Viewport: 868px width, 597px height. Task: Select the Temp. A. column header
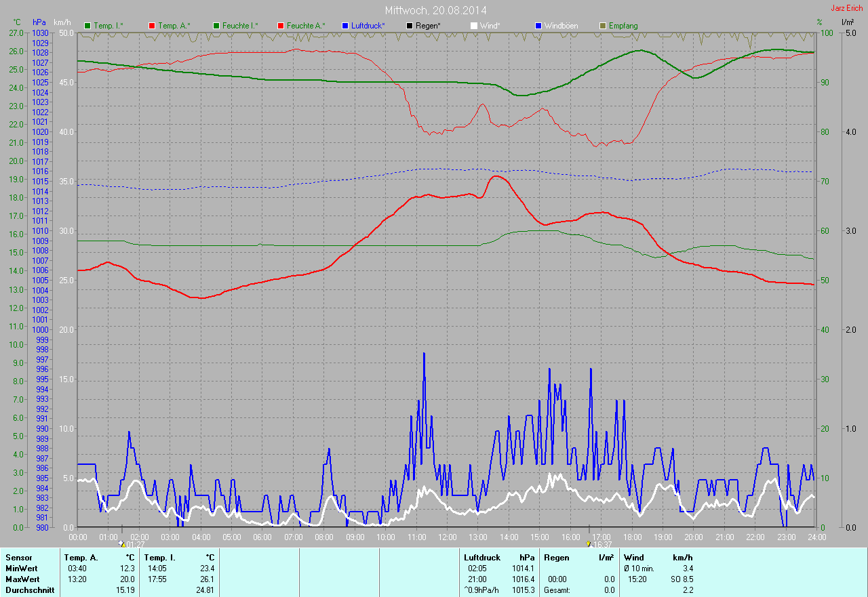81,557
